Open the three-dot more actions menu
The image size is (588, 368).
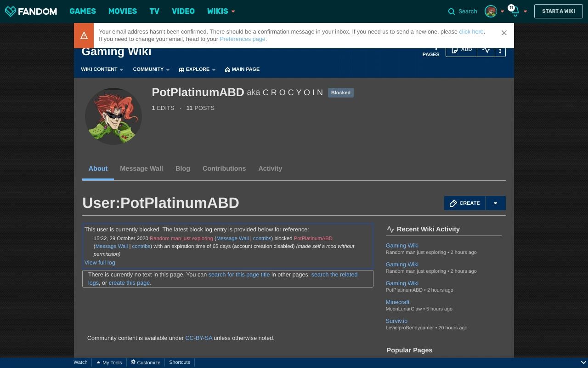[x=500, y=50]
